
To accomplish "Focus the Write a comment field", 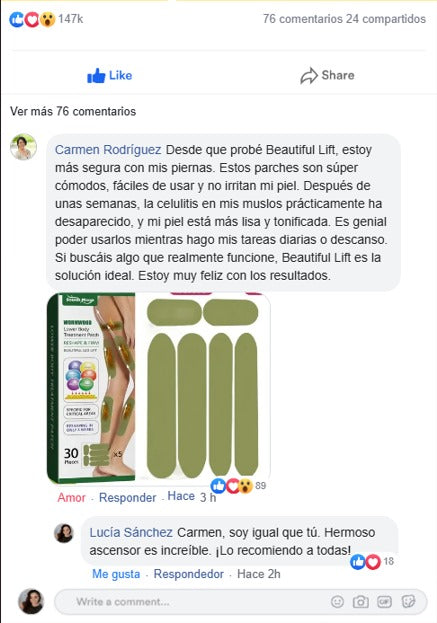I will (x=240, y=602).
